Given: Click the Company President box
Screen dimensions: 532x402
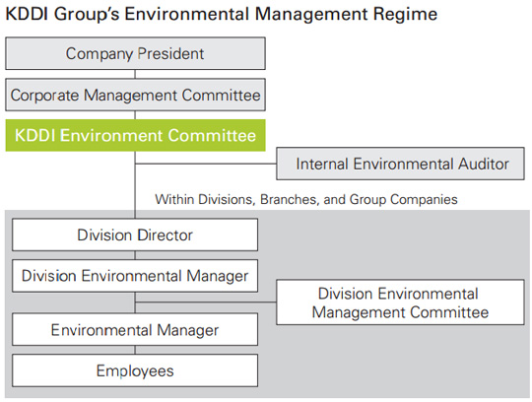Looking at the screenshot, I should pyautogui.click(x=135, y=53).
